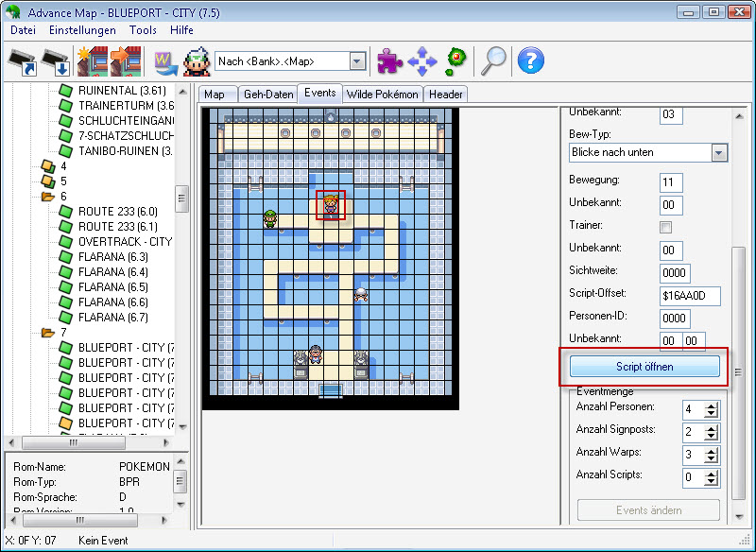
Task: Click the new map icon with star
Action: coord(93,61)
